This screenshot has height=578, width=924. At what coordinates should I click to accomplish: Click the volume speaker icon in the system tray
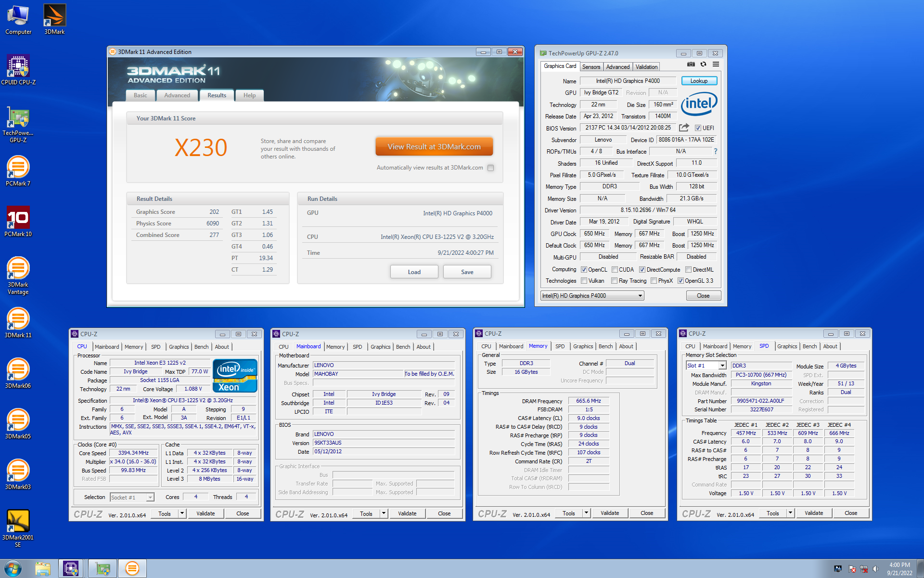pos(875,569)
